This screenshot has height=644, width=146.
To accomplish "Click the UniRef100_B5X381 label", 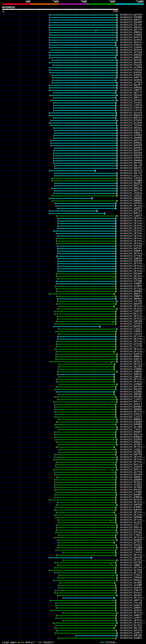I will 131,278.
